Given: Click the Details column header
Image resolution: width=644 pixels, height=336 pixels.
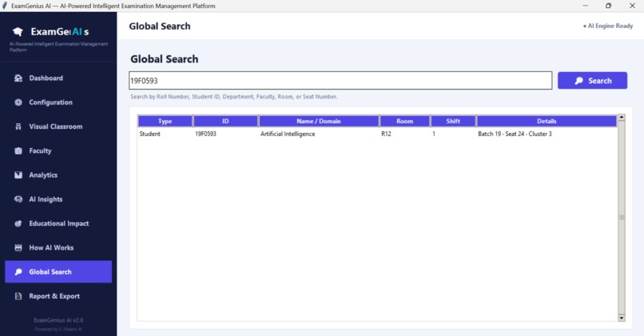Looking at the screenshot, I should point(547,121).
